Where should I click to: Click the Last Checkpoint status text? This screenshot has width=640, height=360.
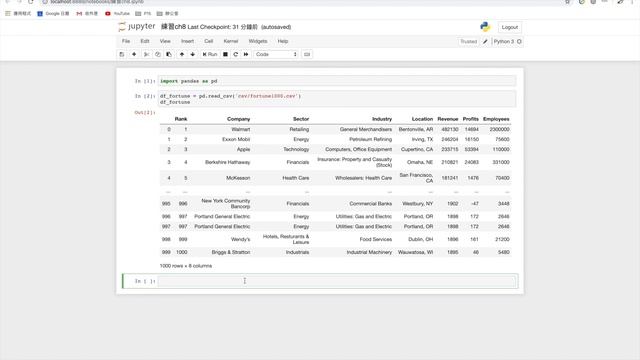[x=222, y=27]
